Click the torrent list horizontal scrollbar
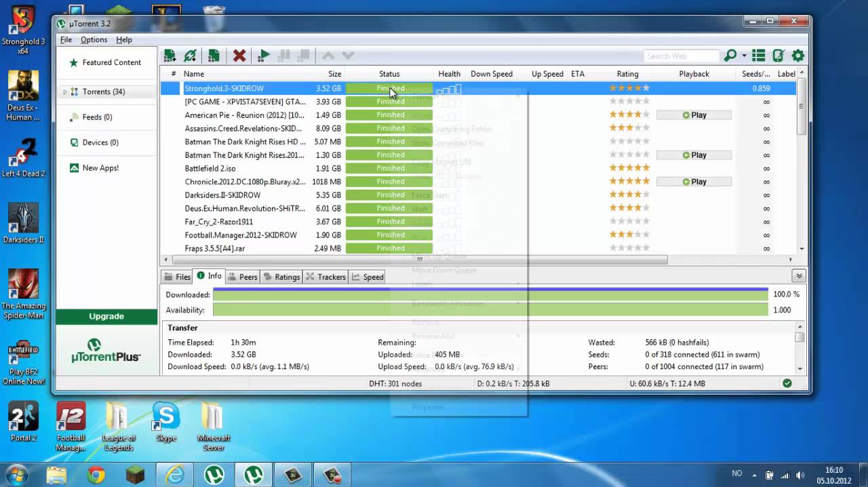Viewport: 868px width, 487px height. tap(420, 259)
